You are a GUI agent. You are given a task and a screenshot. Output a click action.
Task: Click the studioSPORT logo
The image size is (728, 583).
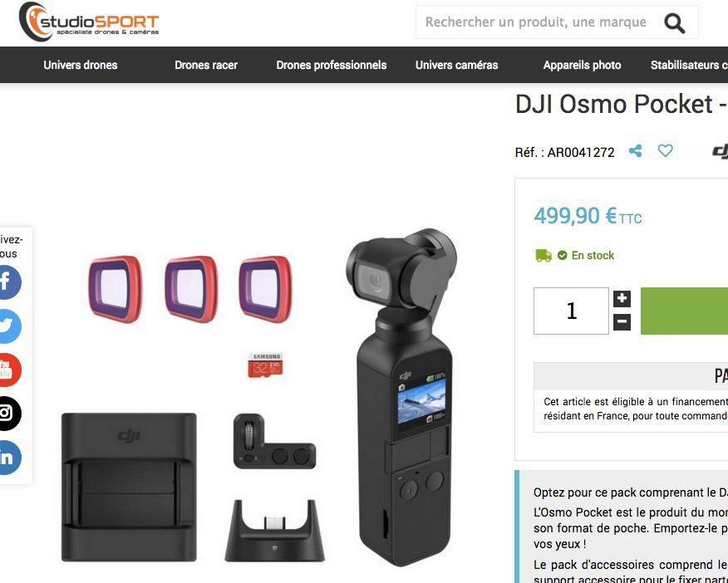coord(89,22)
